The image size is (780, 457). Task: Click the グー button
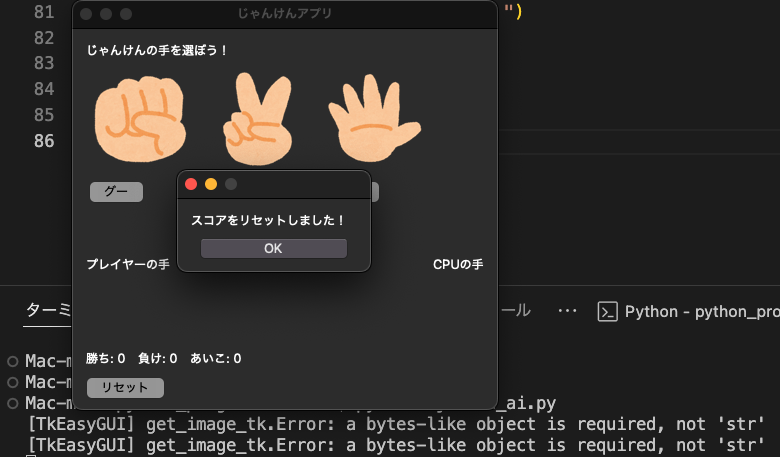pyautogui.click(x=116, y=191)
